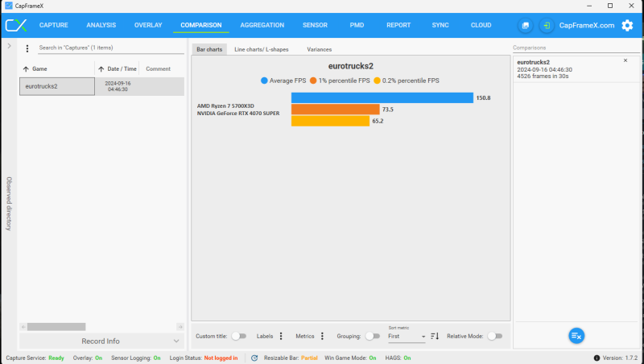Expand the Record Info panel
Viewport: 644px width, 364px height.
tap(101, 341)
